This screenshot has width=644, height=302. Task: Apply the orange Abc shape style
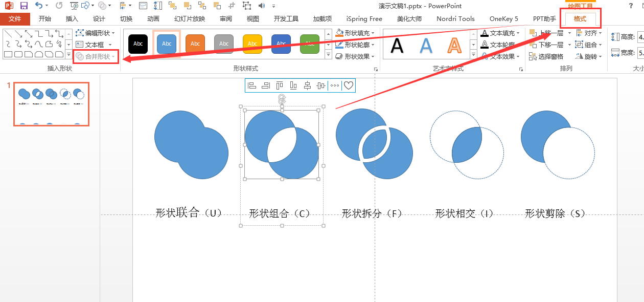(195, 44)
